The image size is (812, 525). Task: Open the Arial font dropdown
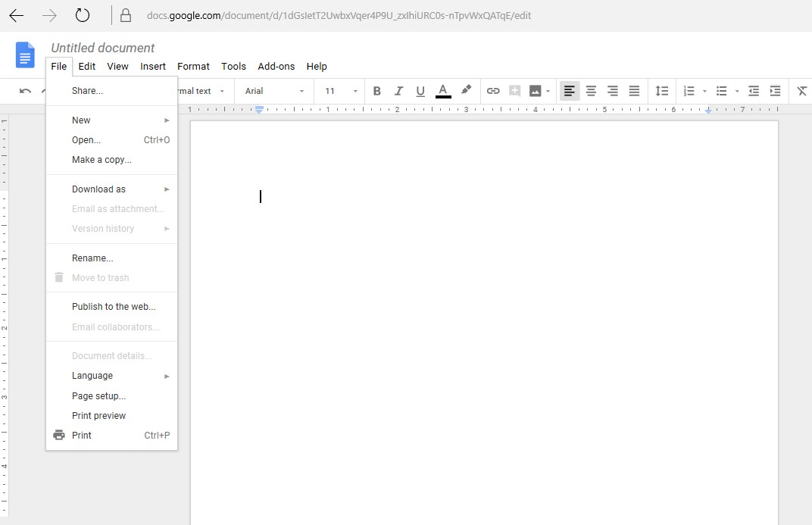274,91
